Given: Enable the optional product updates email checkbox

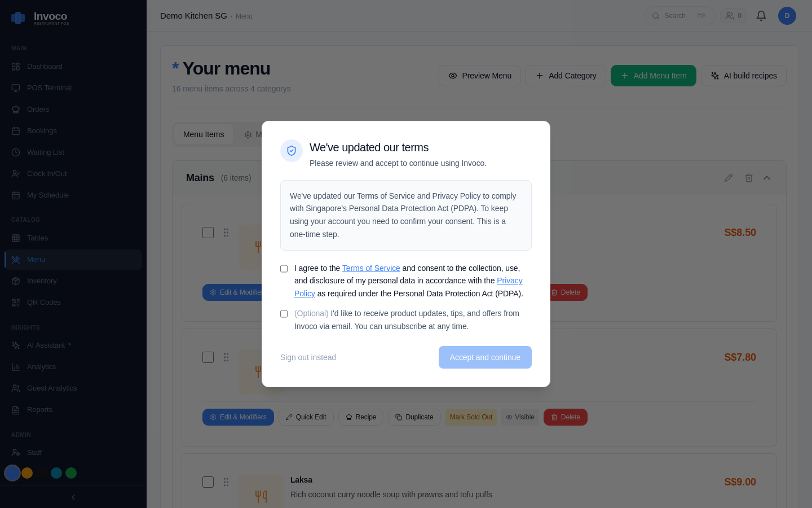Looking at the screenshot, I should tap(284, 313).
